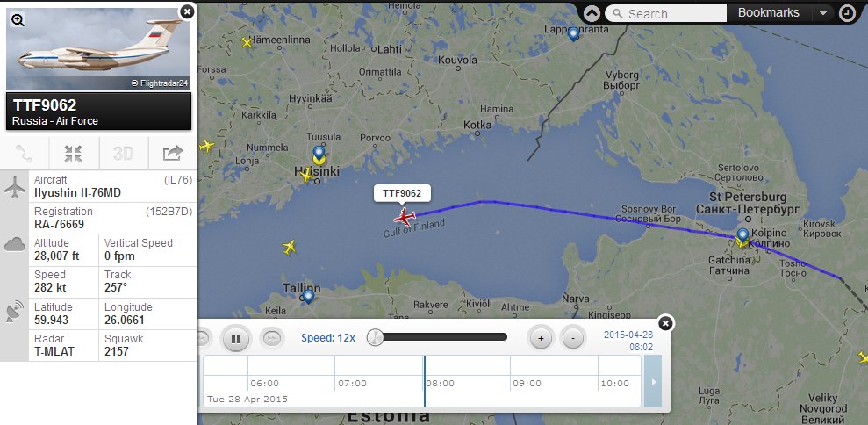Open the Bookmarks menu
The image size is (868, 425).
point(768,13)
